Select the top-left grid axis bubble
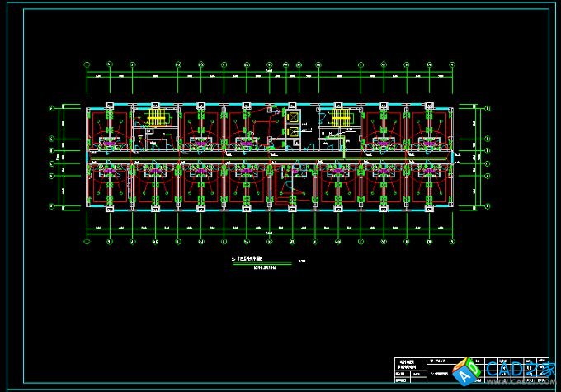Image resolution: width=561 pixels, height=392 pixels. click(87, 62)
